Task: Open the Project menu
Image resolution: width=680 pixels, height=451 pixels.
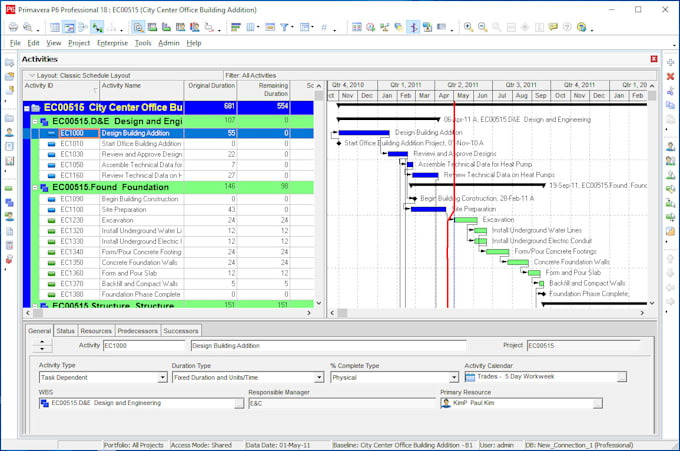Action: [79, 43]
